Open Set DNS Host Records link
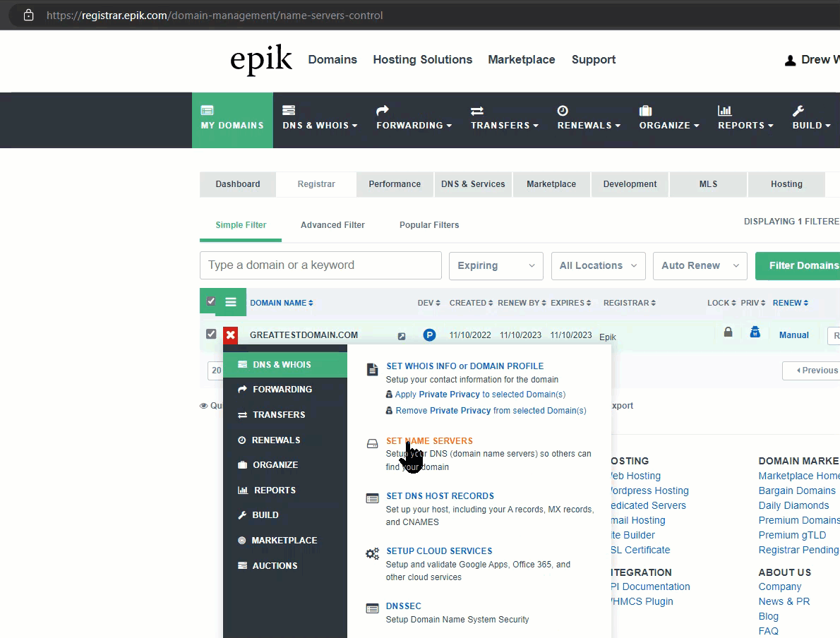This screenshot has height=638, width=840. (440, 496)
